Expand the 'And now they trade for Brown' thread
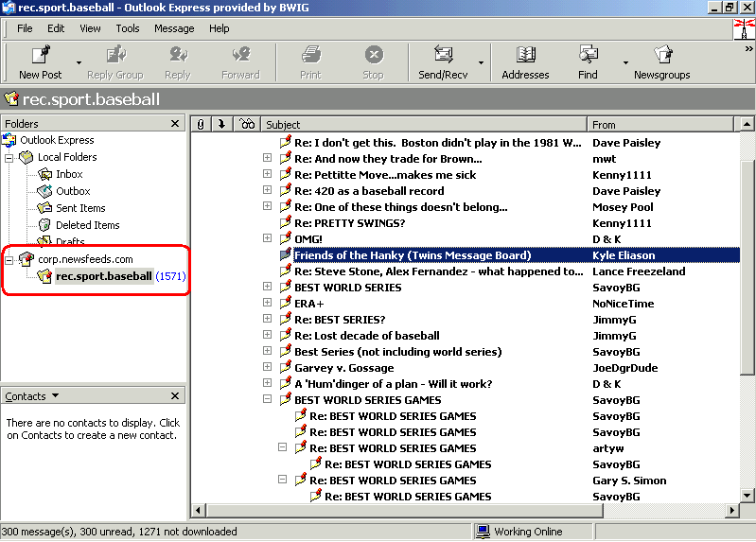The height and width of the screenshot is (542, 756). (x=267, y=158)
